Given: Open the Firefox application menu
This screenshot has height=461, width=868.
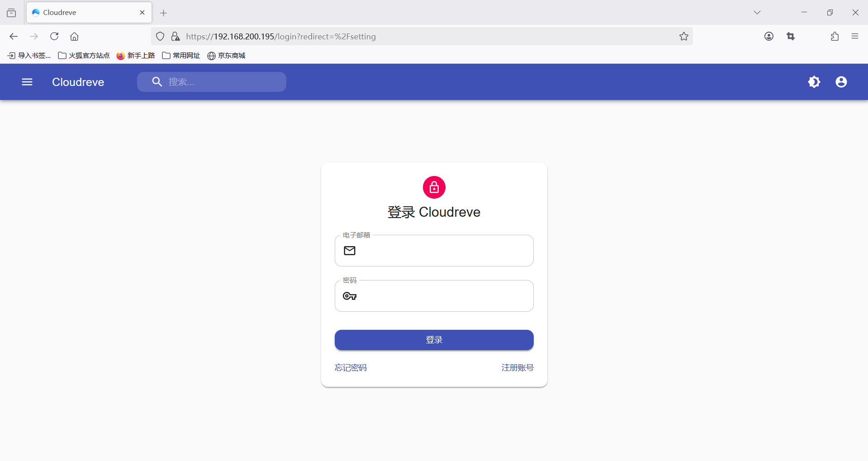Looking at the screenshot, I should click(x=855, y=36).
